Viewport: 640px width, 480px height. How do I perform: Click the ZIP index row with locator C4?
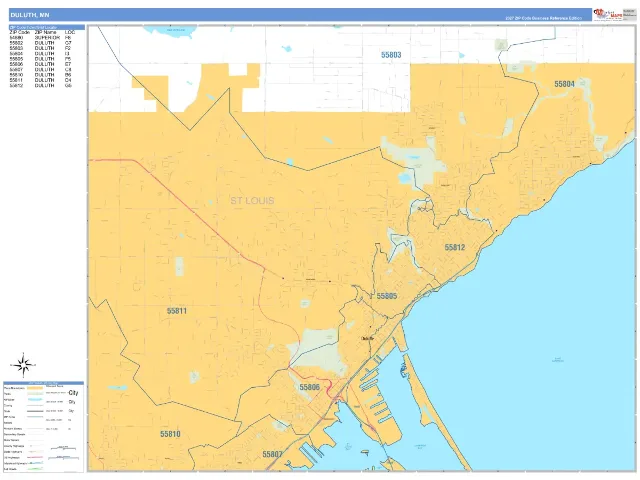pos(41,80)
